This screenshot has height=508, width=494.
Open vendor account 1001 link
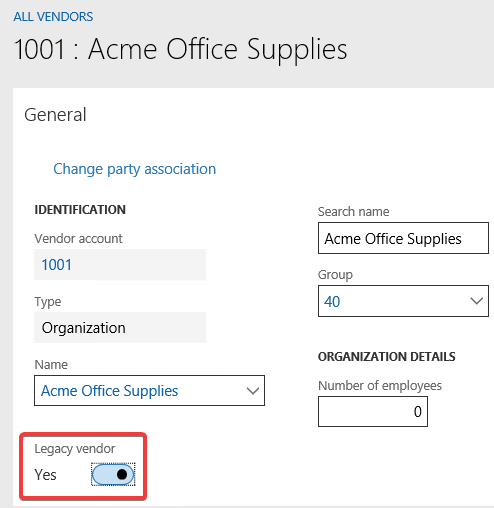(x=56, y=265)
